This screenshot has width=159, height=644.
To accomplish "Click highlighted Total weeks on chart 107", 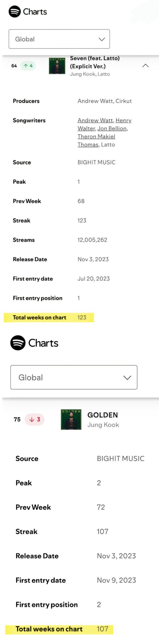I will click(59, 629).
